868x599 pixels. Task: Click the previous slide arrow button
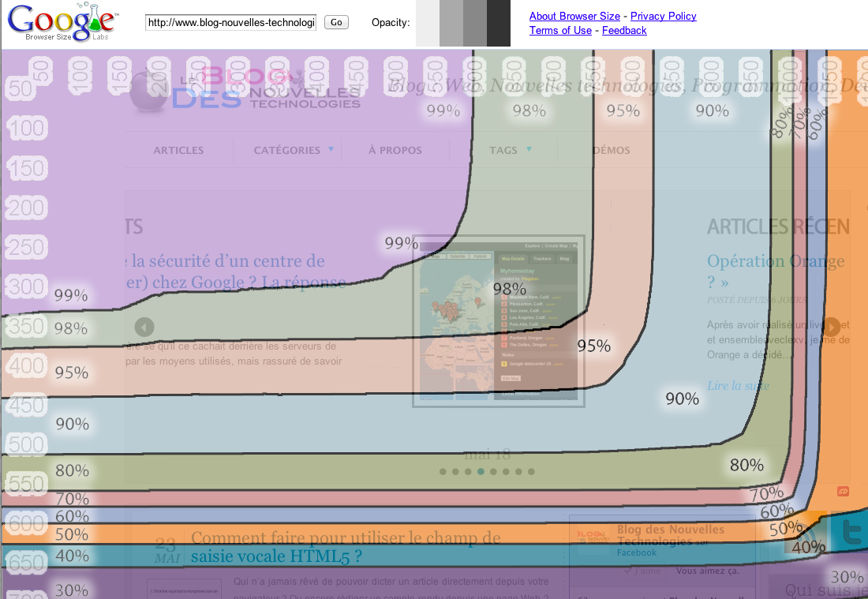pyautogui.click(x=144, y=327)
